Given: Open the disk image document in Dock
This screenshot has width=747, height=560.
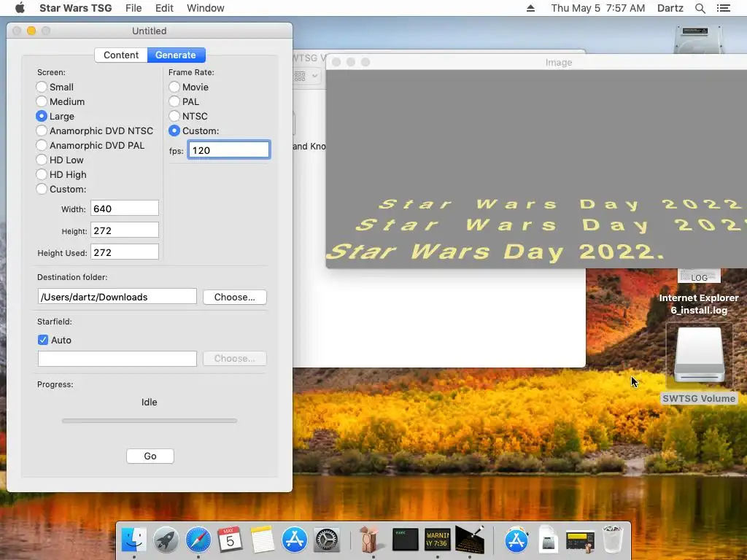Looking at the screenshot, I should pos(549,540).
